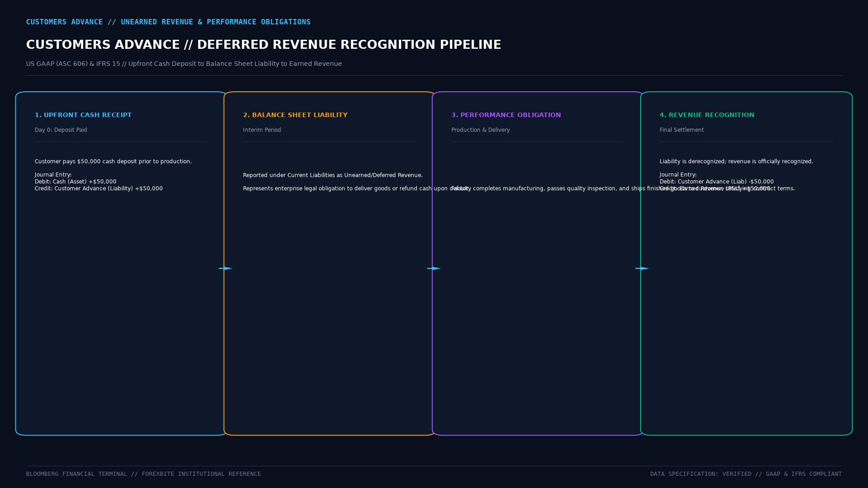The height and width of the screenshot is (488, 868).
Task: Select 'Reported under Current Liabilities as Unearned/Deferred Revenue.'
Action: (x=333, y=175)
